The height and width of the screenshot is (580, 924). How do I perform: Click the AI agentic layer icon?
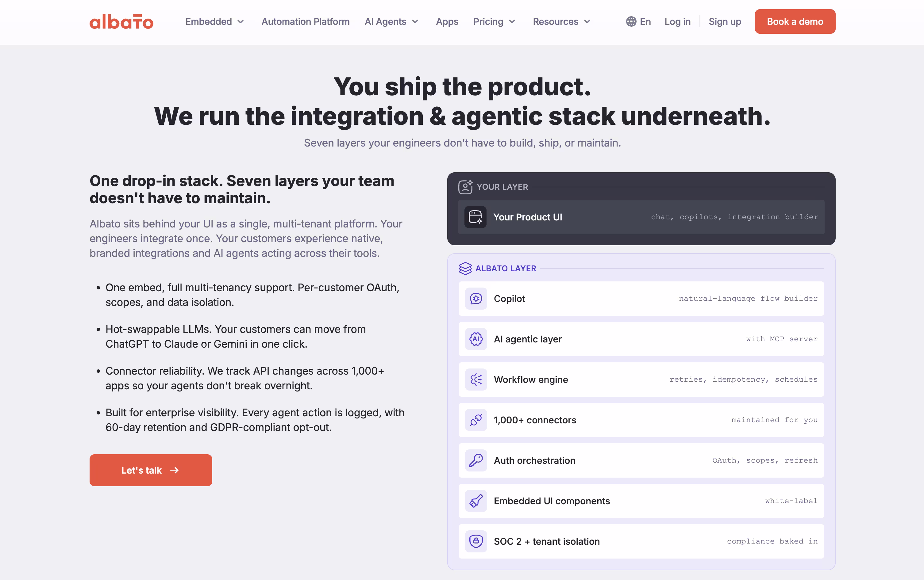point(476,339)
